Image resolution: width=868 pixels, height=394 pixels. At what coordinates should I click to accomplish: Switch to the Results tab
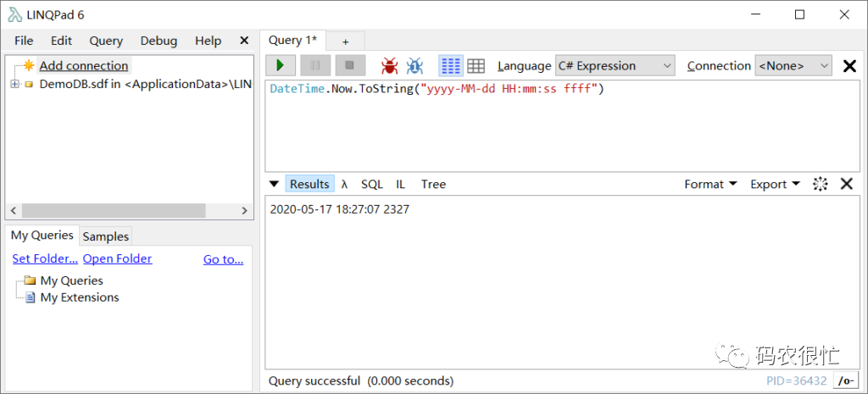310,184
